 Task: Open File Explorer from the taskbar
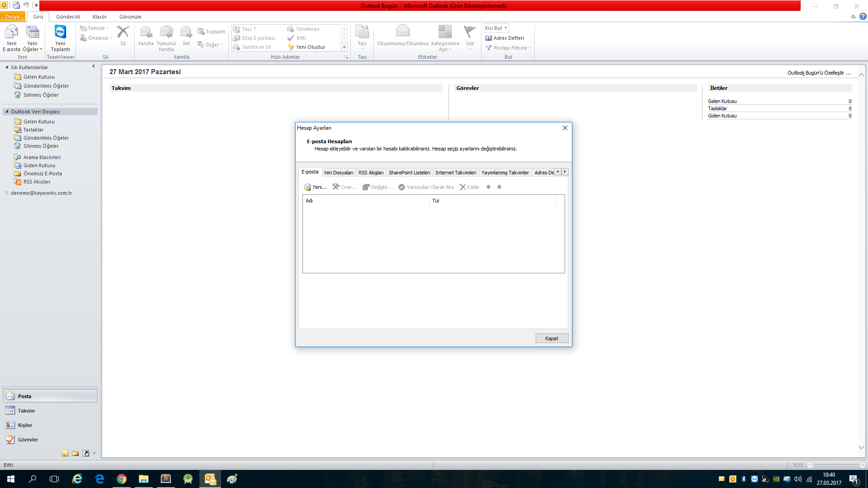[x=144, y=479]
